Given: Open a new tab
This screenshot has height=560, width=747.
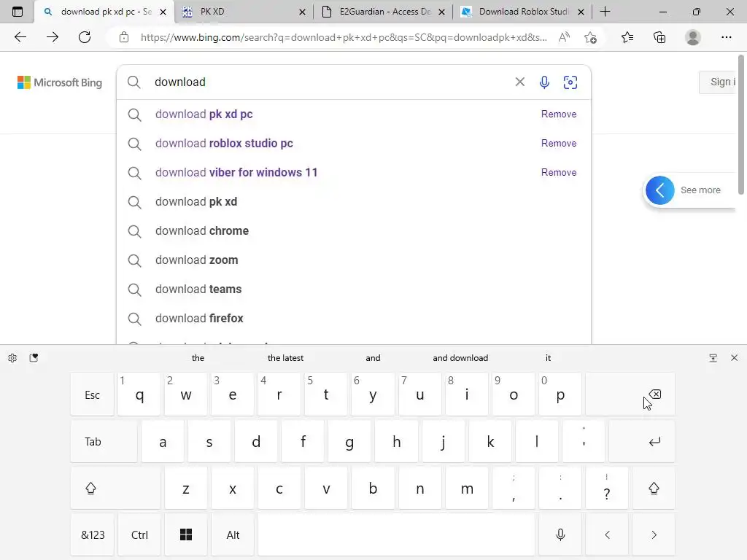Looking at the screenshot, I should (605, 12).
